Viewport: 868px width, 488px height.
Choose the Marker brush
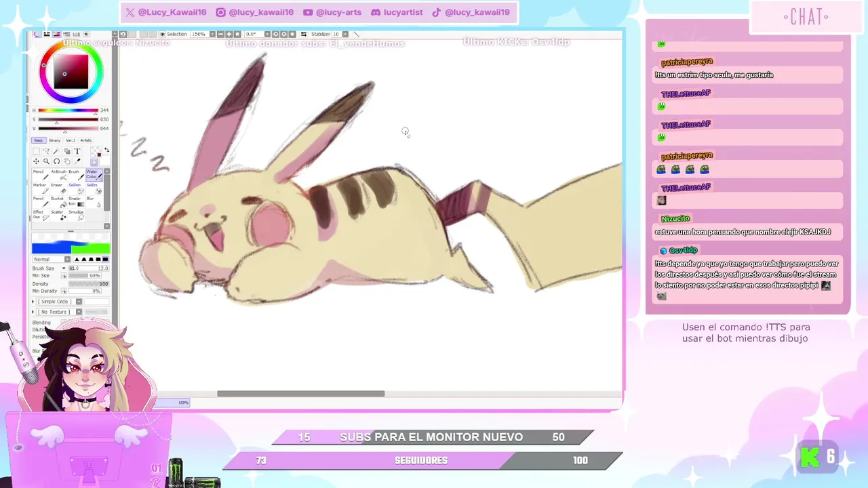41,188
